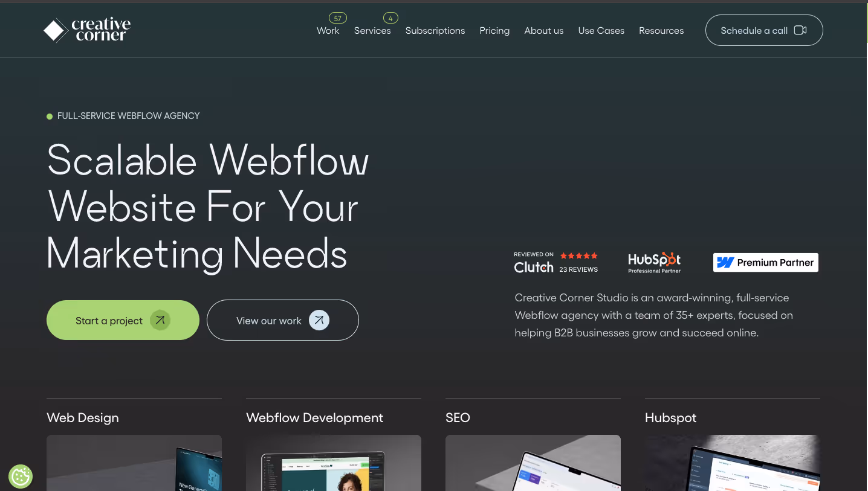Viewport: 868px width, 491px height.
Task: Click the Schedule a call button
Action: (764, 30)
